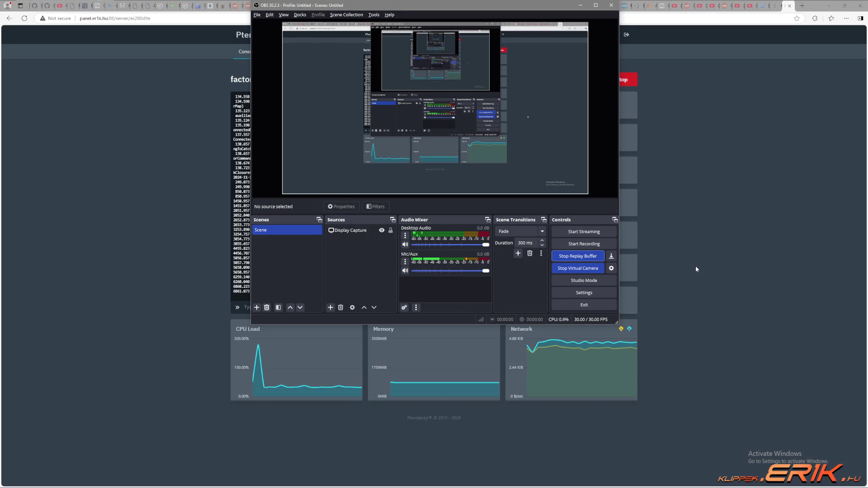The height and width of the screenshot is (488, 868).
Task: Open virtual camera settings gear
Action: pos(611,268)
